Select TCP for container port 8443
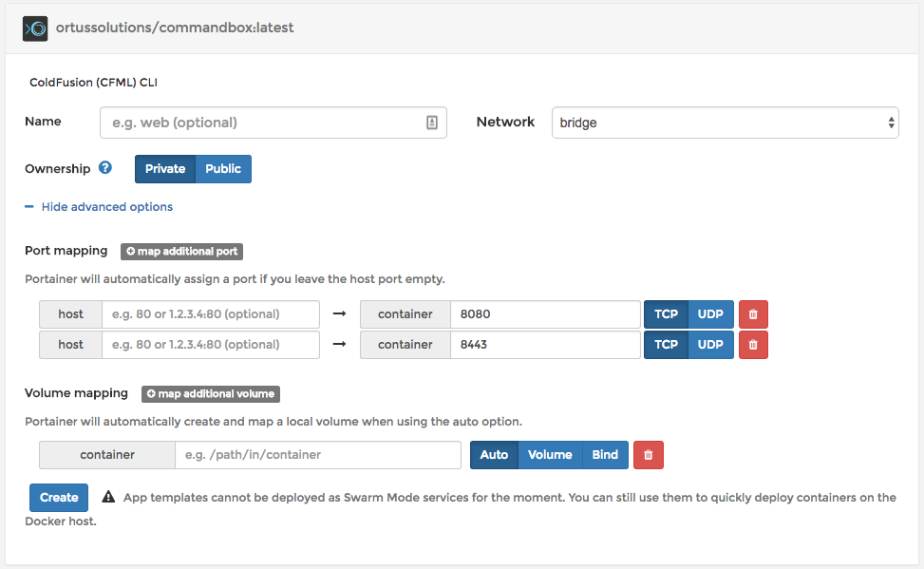The height and width of the screenshot is (569, 924). 666,345
